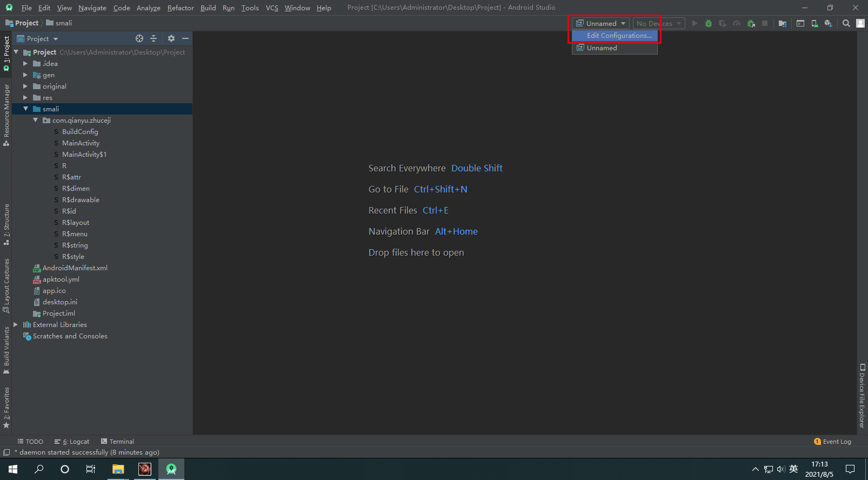This screenshot has width=868, height=480.
Task: Open the Terminal tool window tab
Action: tap(117, 442)
